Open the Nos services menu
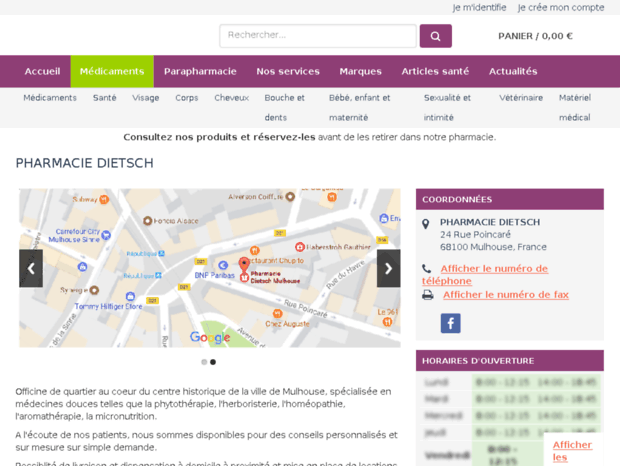This screenshot has width=620, height=466. point(288,72)
